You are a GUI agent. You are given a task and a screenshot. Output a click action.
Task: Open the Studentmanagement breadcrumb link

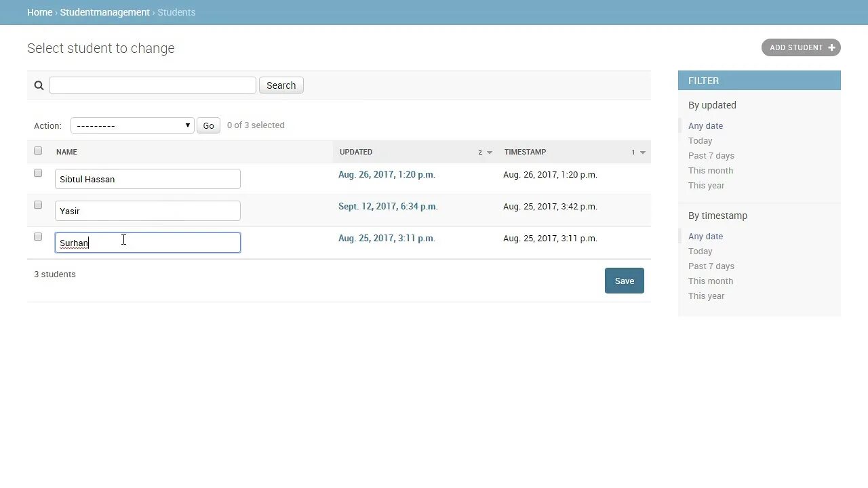(x=104, y=12)
